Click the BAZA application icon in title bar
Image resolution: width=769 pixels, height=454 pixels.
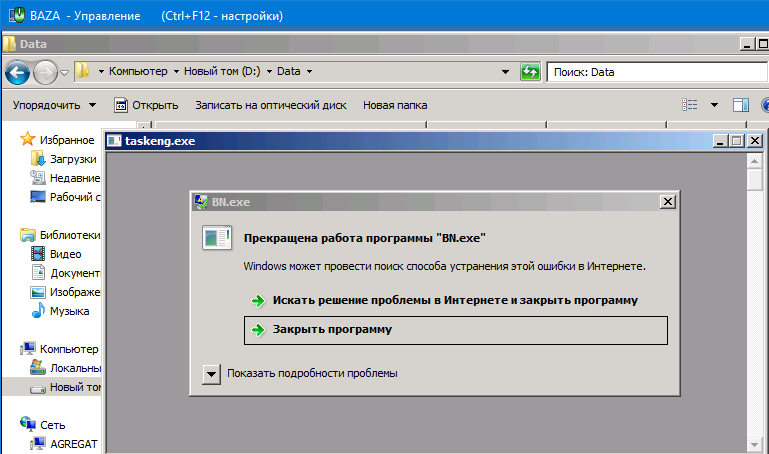coord(17,15)
